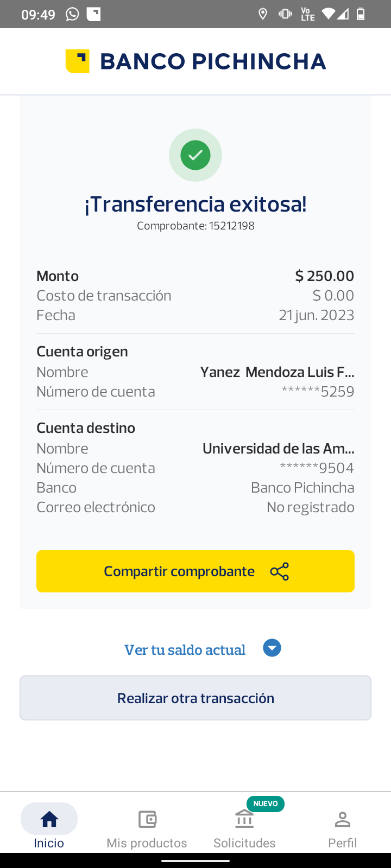391x868 pixels.
Task: Expand the blue arrow beside Ver tu saldo actual
Action: (272, 648)
